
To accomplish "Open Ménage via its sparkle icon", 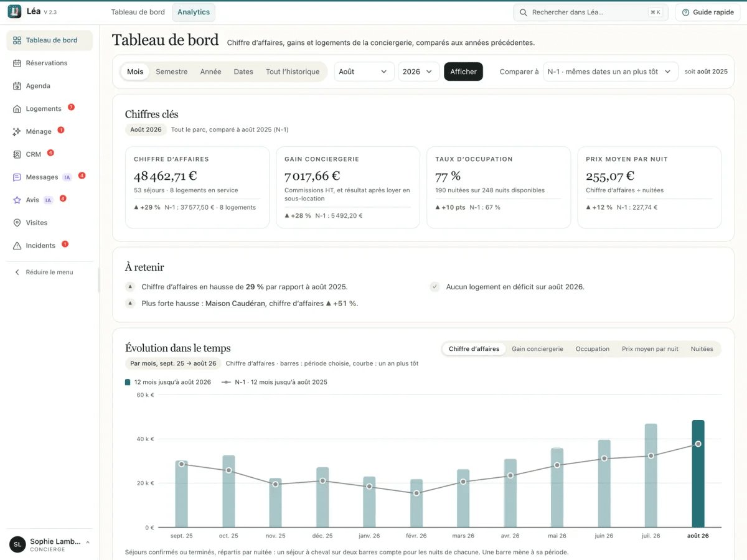I will tap(17, 131).
